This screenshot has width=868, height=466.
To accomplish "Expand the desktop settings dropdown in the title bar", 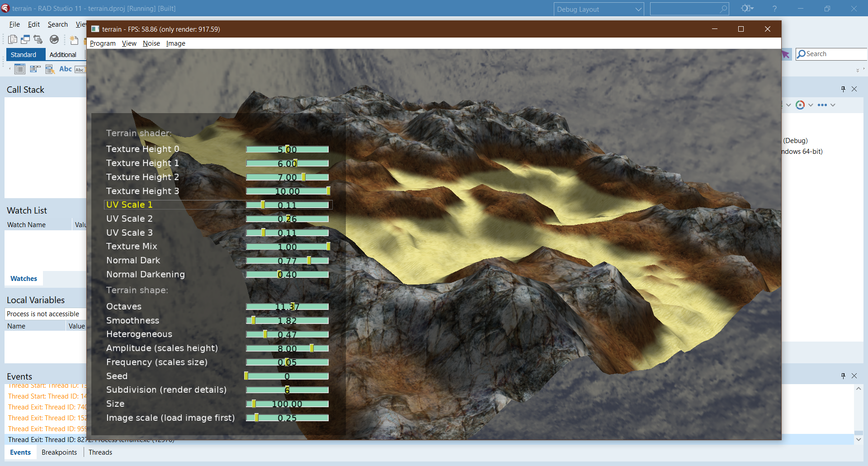I will click(747, 8).
